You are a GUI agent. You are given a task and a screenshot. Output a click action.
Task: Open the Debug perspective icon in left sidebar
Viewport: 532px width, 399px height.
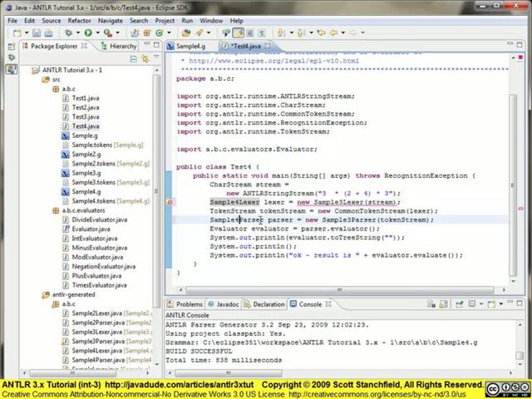[11, 57]
